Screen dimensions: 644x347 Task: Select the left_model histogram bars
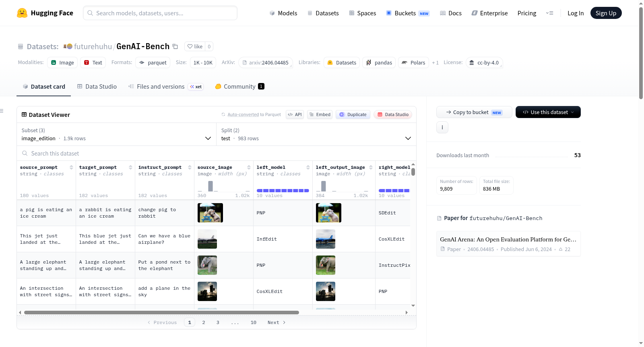[283, 190]
